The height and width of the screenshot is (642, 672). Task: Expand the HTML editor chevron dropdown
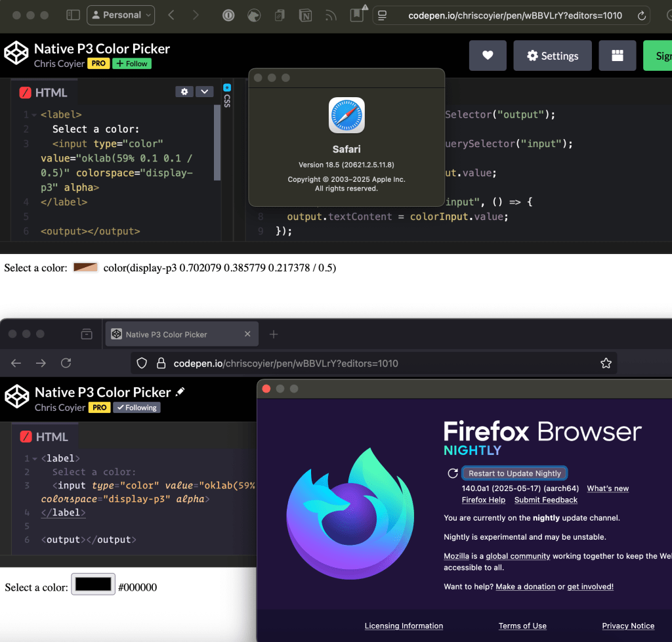click(204, 92)
